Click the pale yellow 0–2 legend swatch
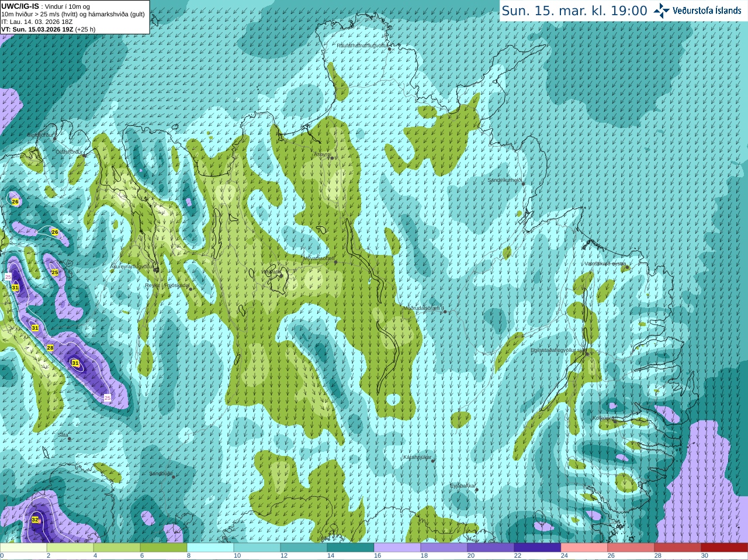Screen dimensions: 748x560 click(23, 548)
